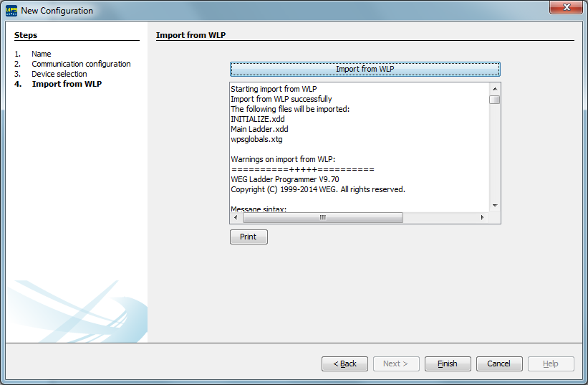Click the horizontal scrollbar thumb in log
Image resolution: width=588 pixels, height=385 pixels.
322,218
